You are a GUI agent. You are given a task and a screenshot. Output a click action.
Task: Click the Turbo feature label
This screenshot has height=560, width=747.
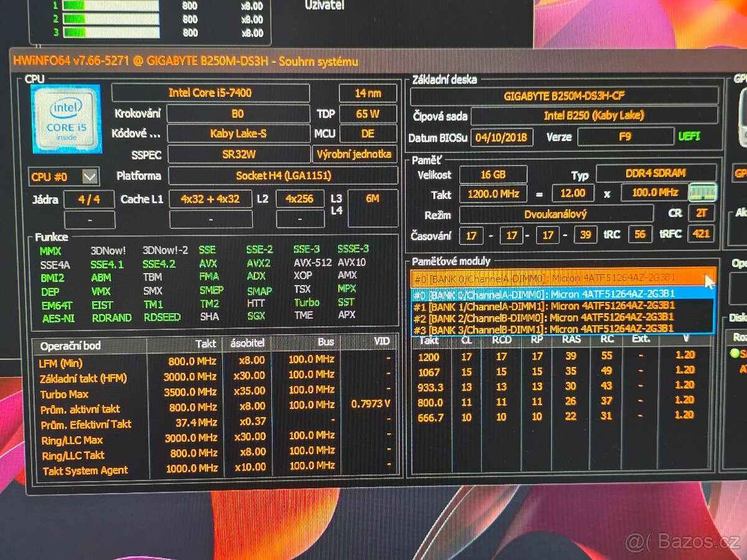pyautogui.click(x=307, y=302)
